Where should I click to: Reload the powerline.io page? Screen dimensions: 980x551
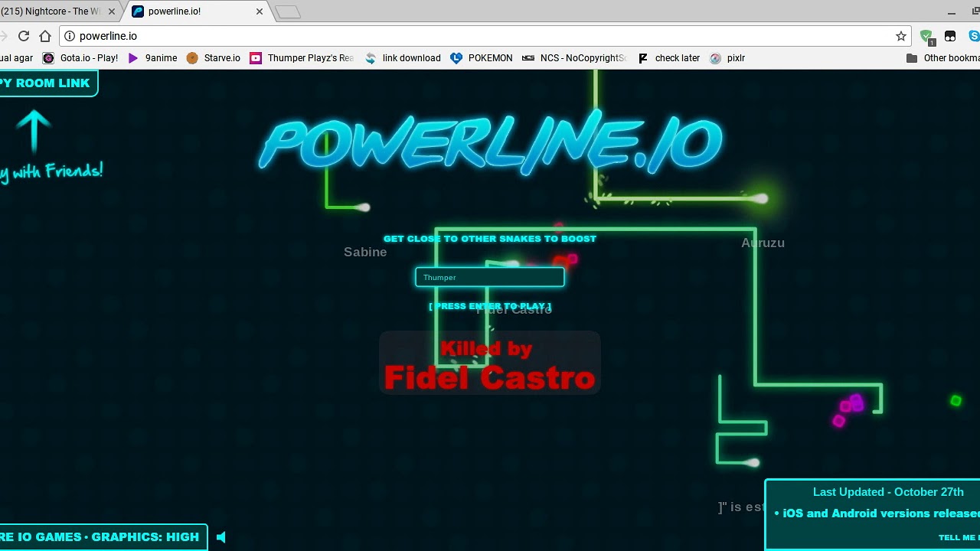point(24,36)
